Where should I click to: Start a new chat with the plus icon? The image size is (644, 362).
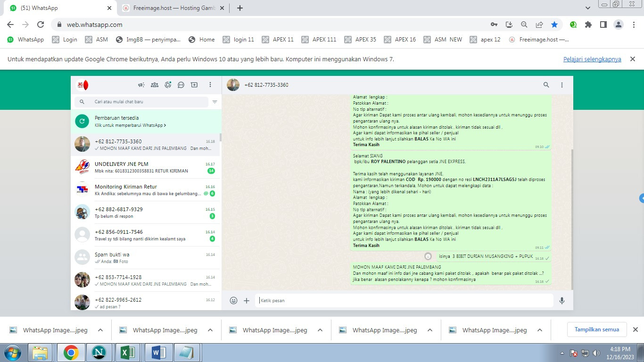point(194,85)
